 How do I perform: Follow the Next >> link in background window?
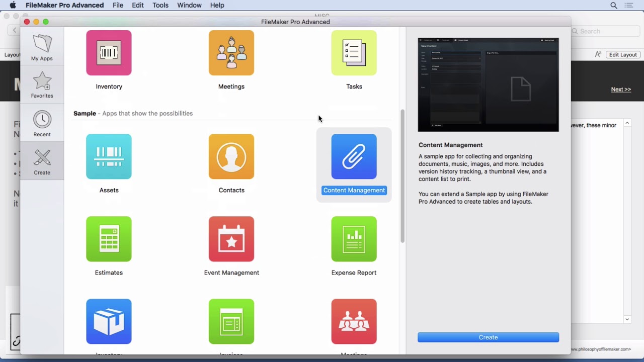(621, 89)
